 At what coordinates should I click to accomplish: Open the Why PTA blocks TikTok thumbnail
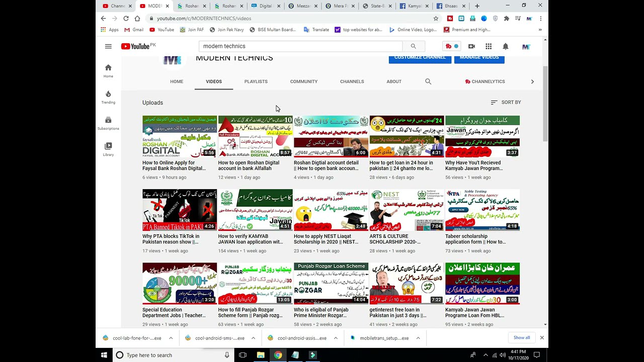pos(180,210)
